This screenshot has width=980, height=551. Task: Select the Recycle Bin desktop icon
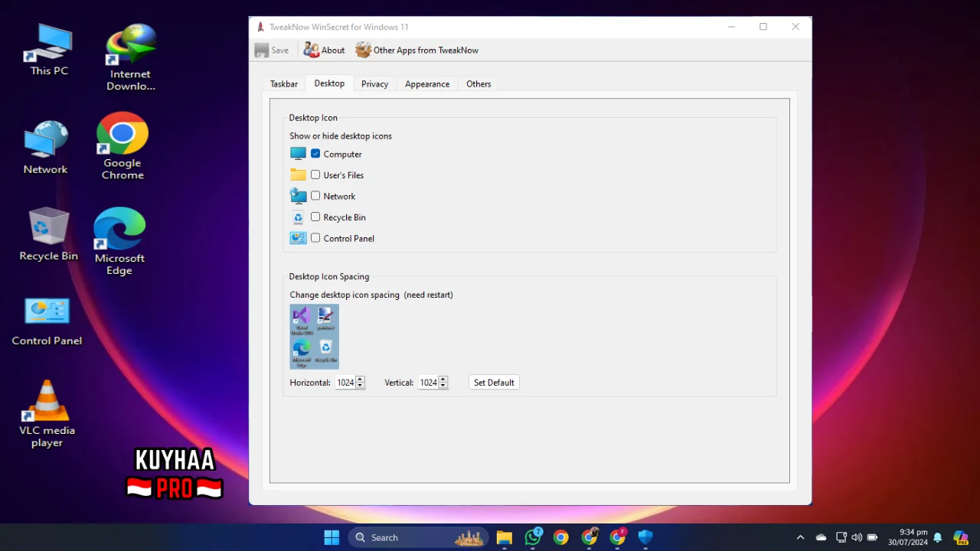point(48,234)
